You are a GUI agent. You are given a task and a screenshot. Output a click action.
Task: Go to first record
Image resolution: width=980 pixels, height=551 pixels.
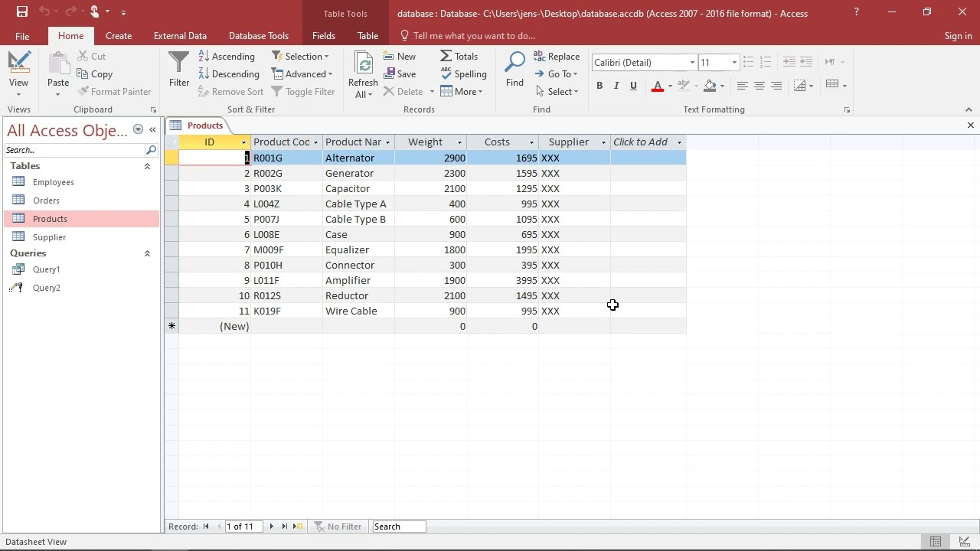205,527
